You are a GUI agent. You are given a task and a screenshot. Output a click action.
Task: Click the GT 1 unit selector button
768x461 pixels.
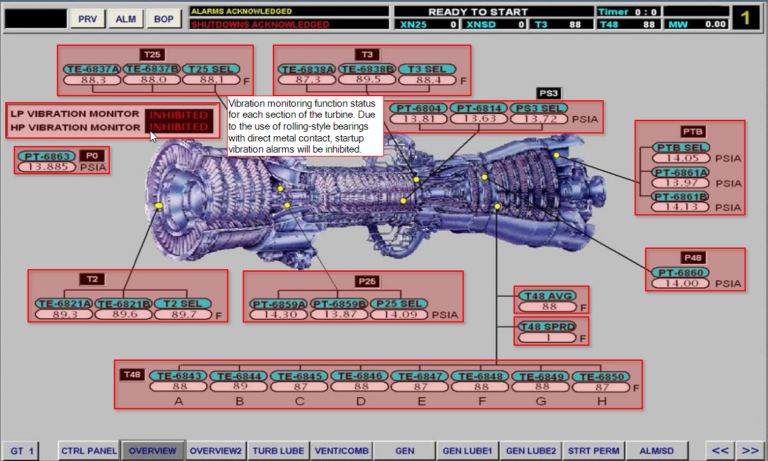click(x=23, y=451)
